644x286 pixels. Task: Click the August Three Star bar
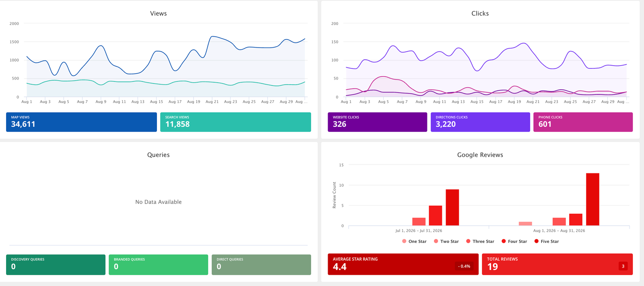559,222
